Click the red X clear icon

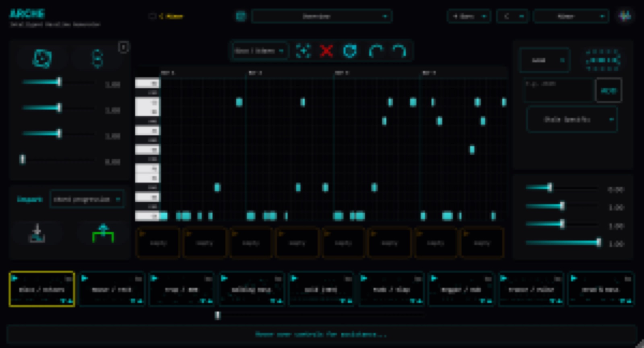tap(326, 51)
